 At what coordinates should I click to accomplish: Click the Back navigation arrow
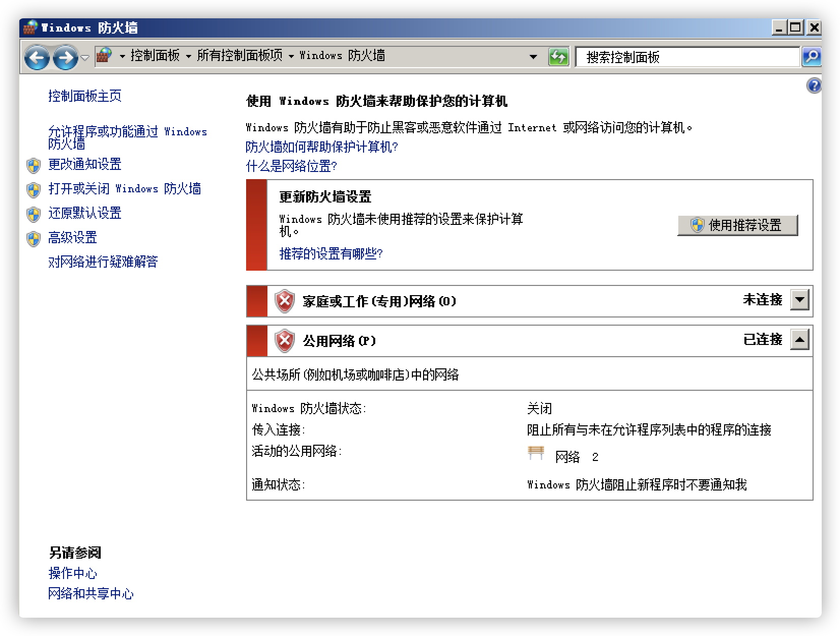click(x=37, y=57)
